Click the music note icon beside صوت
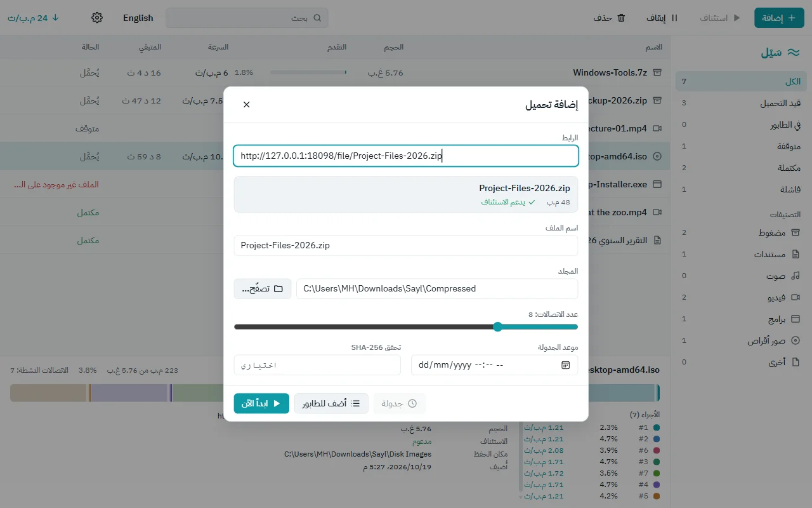This screenshot has width=812, height=508. [x=796, y=276]
